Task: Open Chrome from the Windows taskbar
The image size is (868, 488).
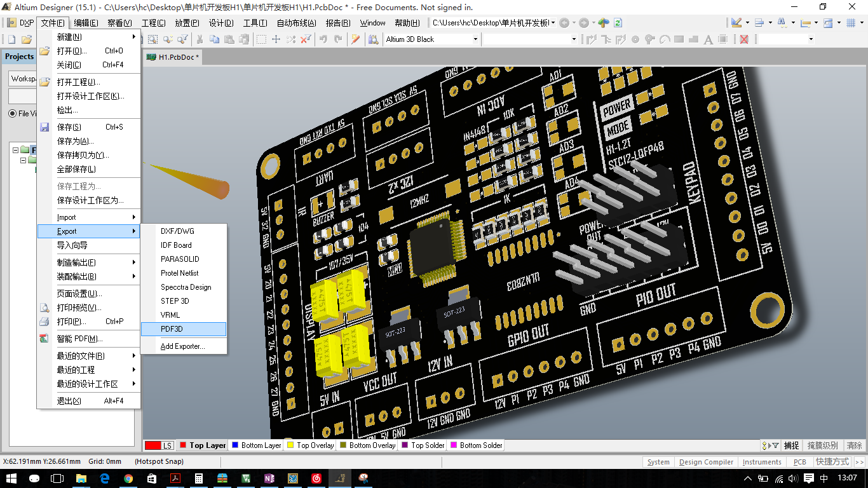Action: 128,478
